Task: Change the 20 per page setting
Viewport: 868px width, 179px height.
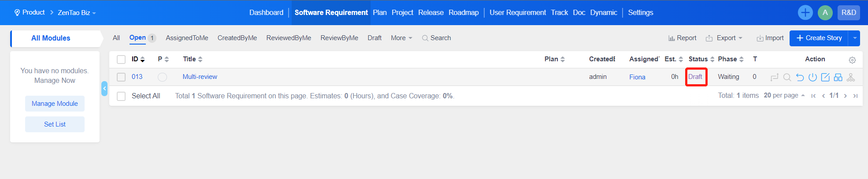Action: point(784,95)
